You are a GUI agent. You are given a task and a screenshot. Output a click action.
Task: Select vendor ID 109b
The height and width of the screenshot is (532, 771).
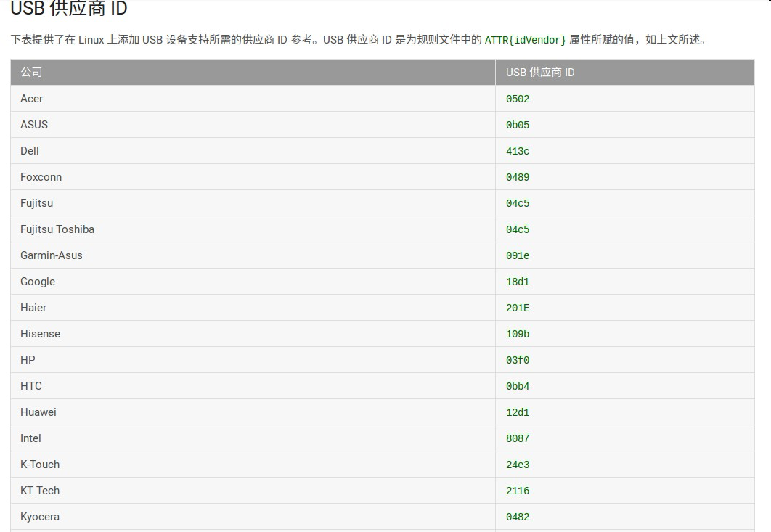pyautogui.click(x=518, y=334)
